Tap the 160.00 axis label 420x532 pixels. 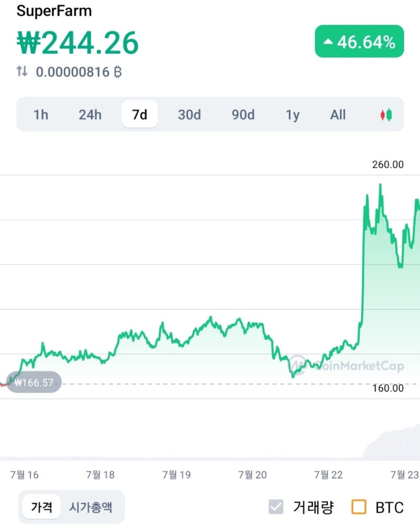388,388
